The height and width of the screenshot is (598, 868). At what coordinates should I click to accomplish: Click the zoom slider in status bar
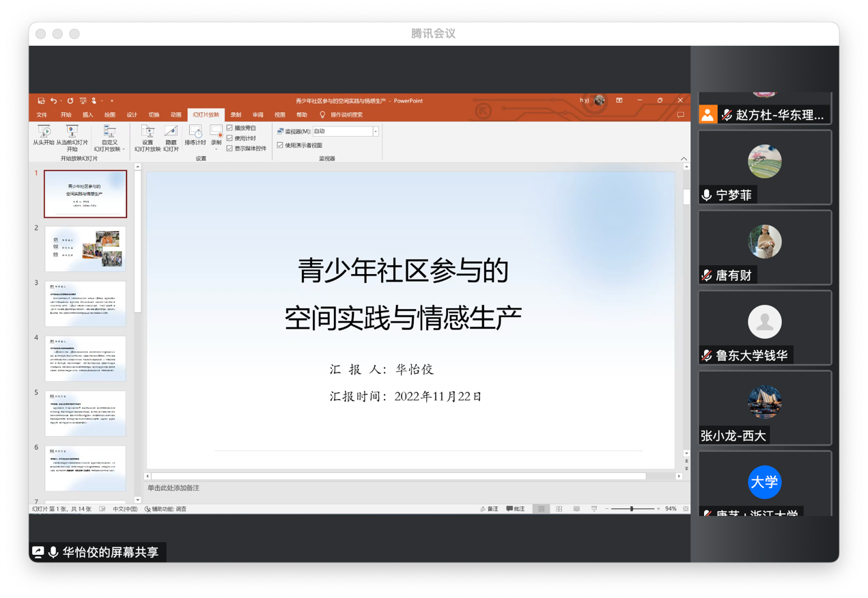pos(632,509)
